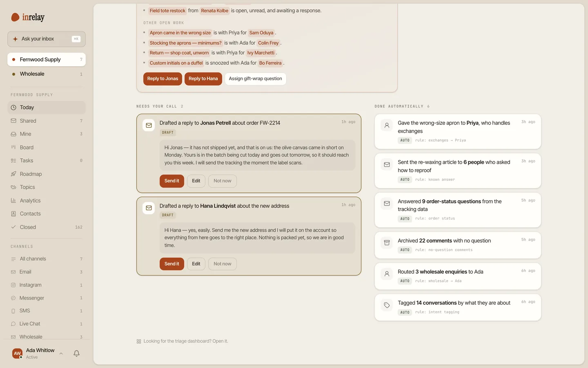
Task: Click the Email channel envelope icon
Action: 13,272
